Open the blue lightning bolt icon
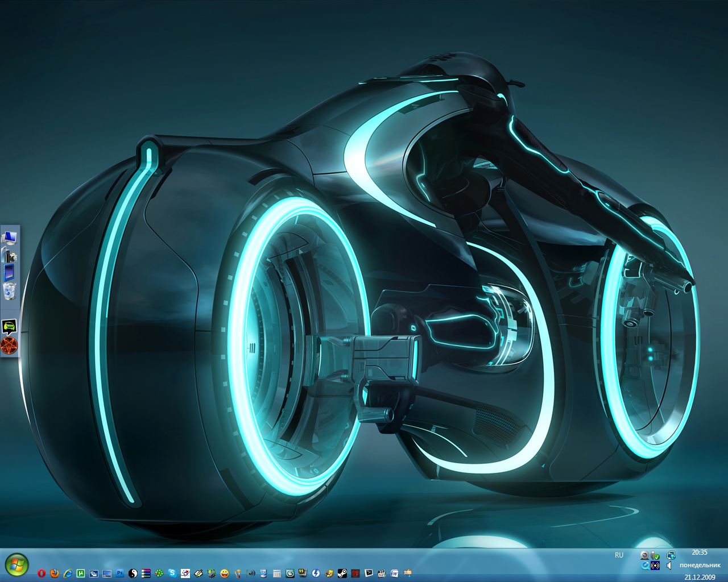This screenshot has width=728, height=582. tap(316, 573)
